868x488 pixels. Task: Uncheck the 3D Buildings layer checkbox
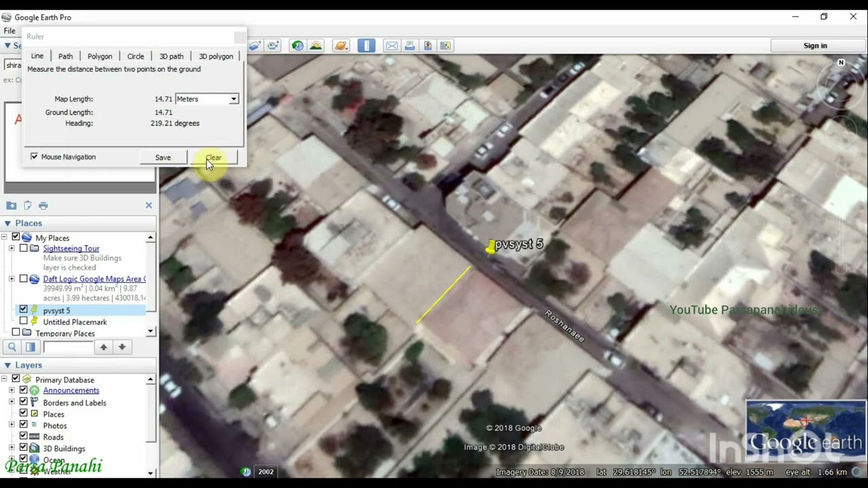click(x=23, y=448)
